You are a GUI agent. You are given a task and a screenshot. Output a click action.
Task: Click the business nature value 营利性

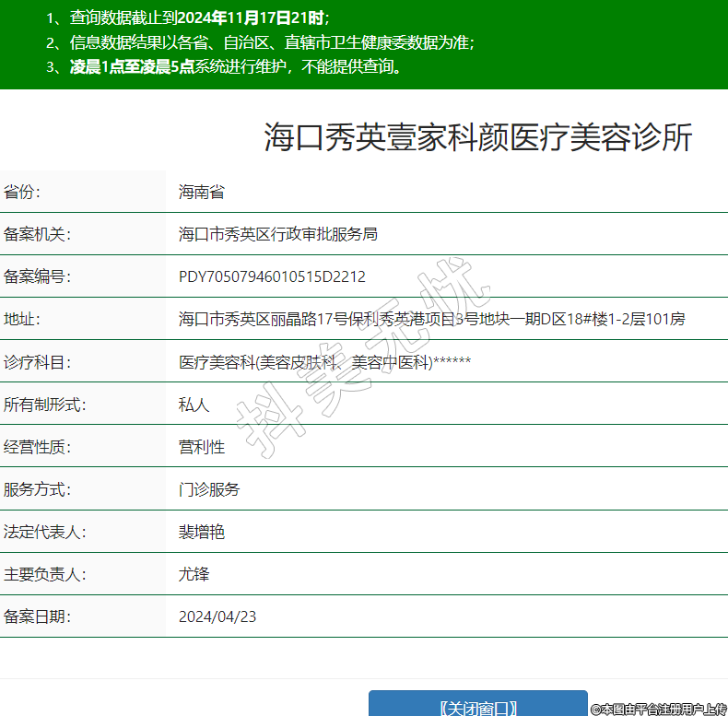point(202,447)
